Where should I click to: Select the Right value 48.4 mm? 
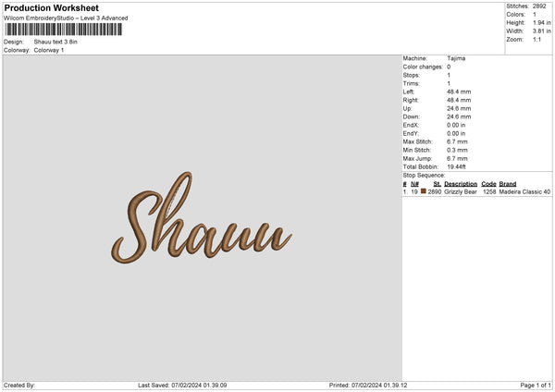point(459,100)
